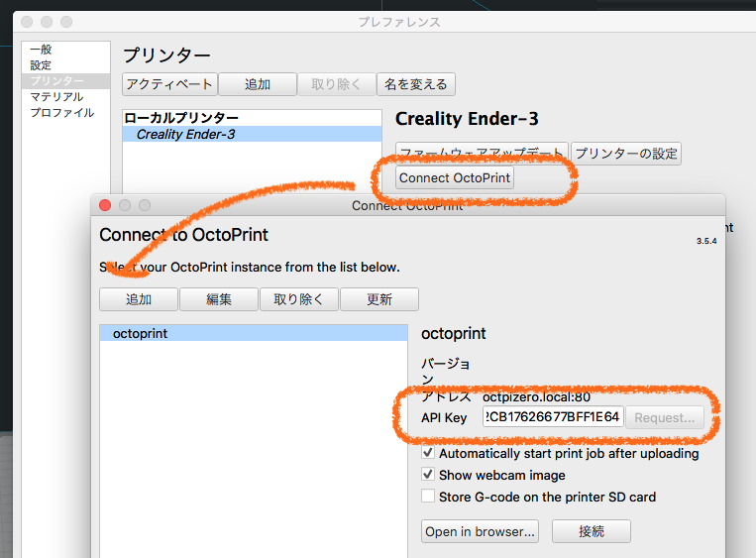Click the 接続 connect button
The image size is (756, 558).
592,531
